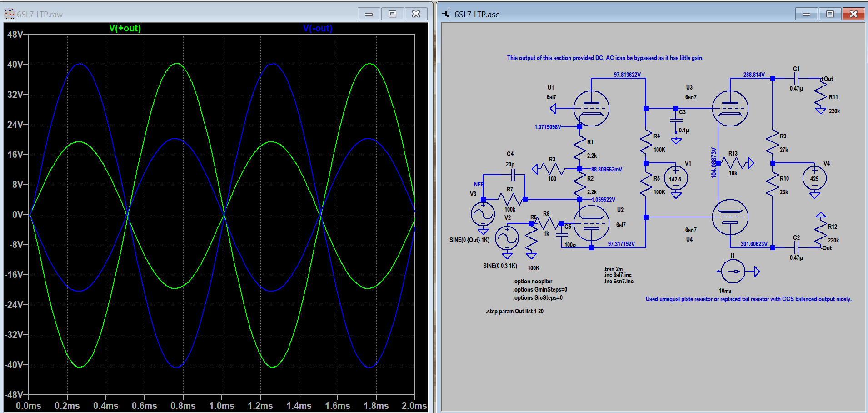Select the I1 10ma current source symbol

tap(733, 272)
